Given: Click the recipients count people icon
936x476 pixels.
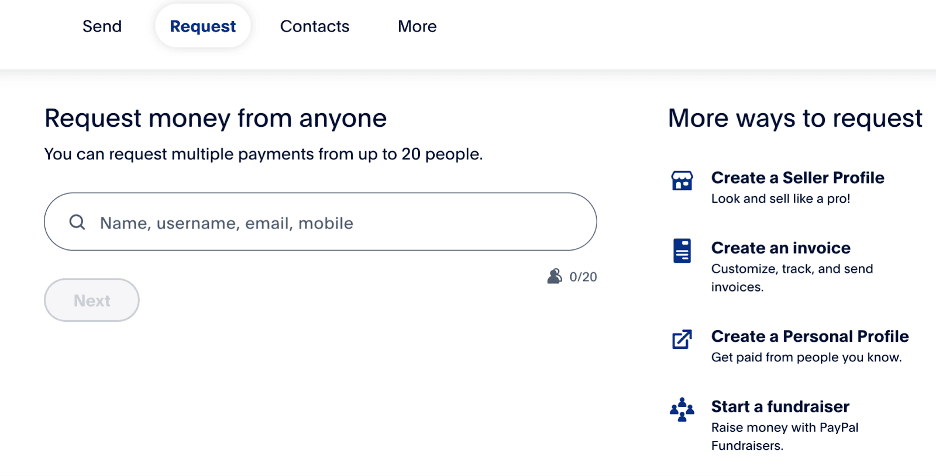Looking at the screenshot, I should coord(555,276).
